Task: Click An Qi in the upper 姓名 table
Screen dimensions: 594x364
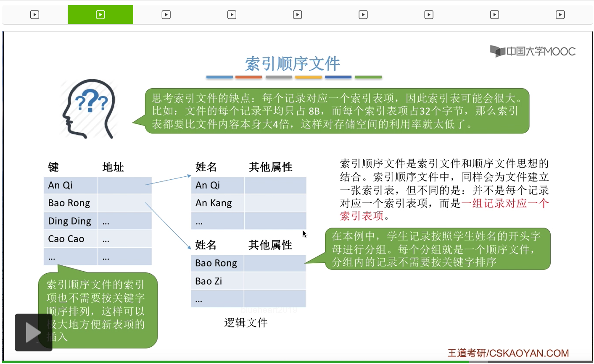Action: (x=208, y=185)
